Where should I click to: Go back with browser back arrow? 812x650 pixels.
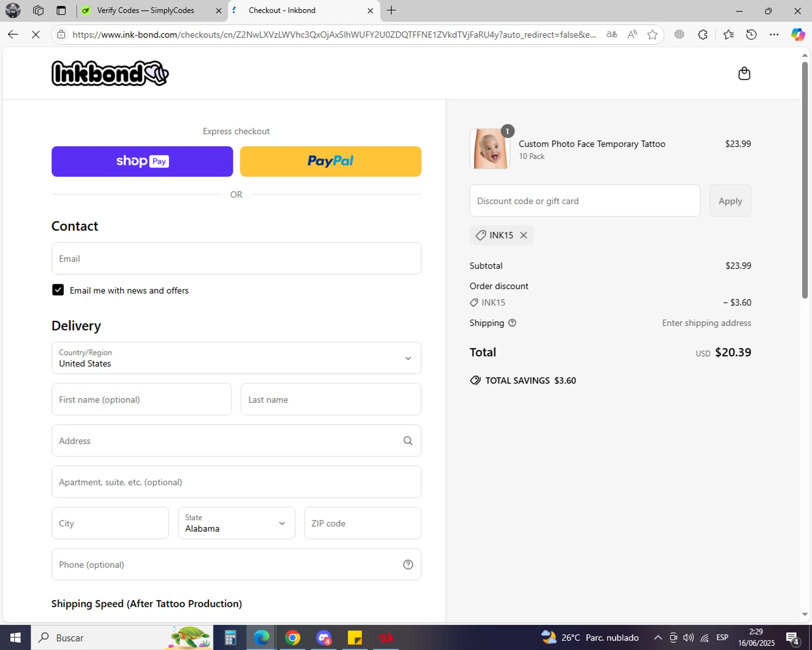pyautogui.click(x=13, y=34)
